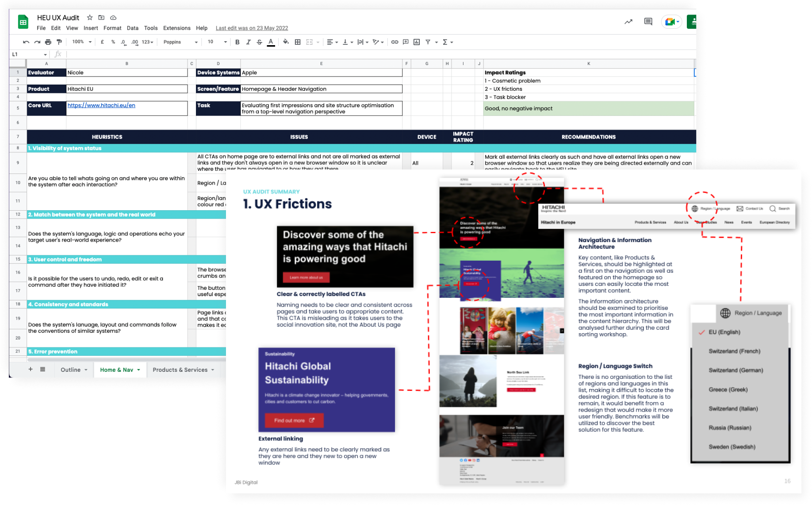Start a Google Meet call icon
812x505 pixels.
(671, 21)
